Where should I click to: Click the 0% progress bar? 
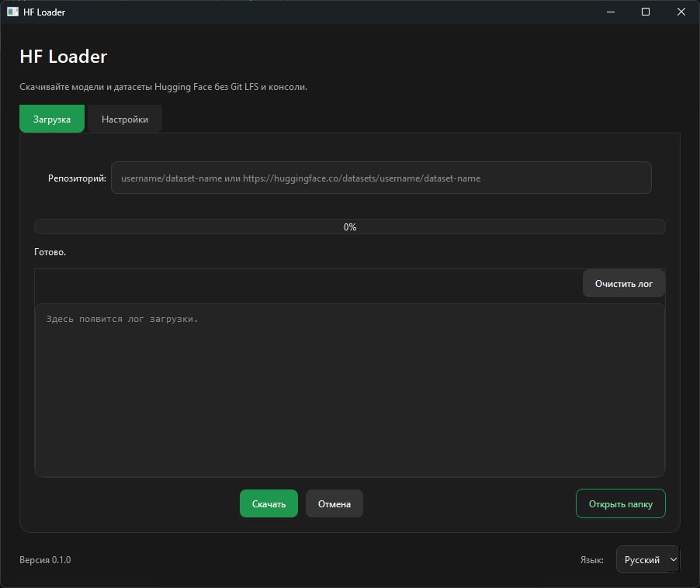point(349,227)
